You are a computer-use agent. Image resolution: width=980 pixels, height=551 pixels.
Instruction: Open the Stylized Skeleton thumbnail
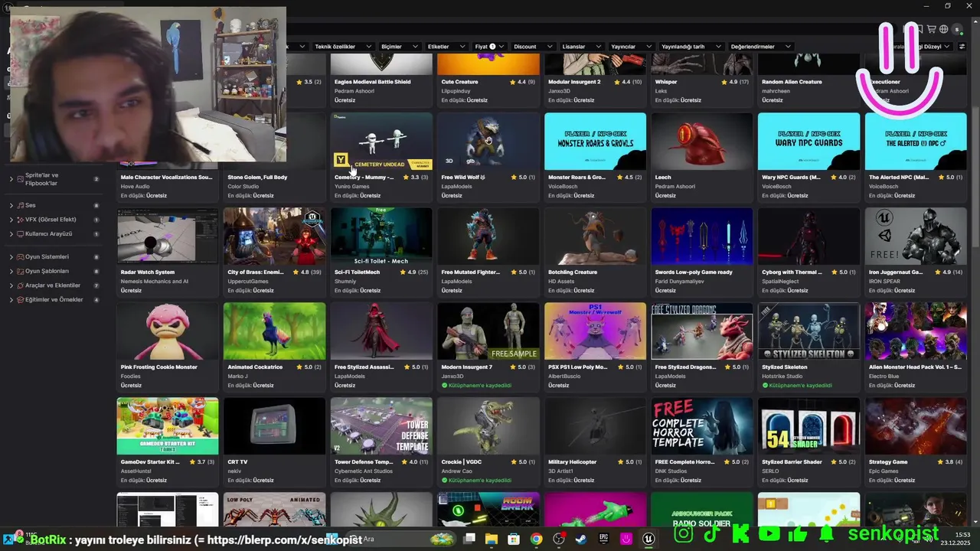(x=808, y=331)
